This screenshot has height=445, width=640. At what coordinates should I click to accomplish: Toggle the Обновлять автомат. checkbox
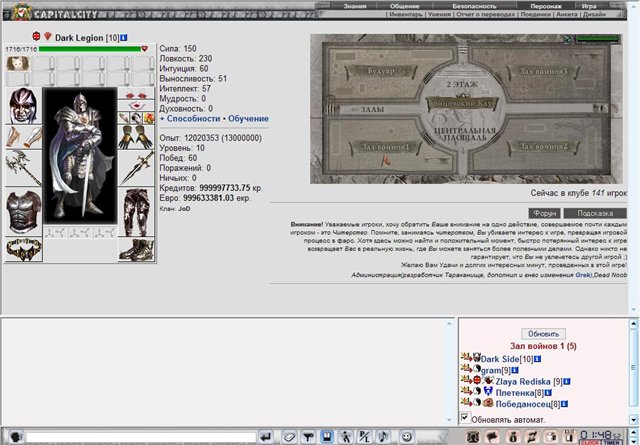pos(464,417)
